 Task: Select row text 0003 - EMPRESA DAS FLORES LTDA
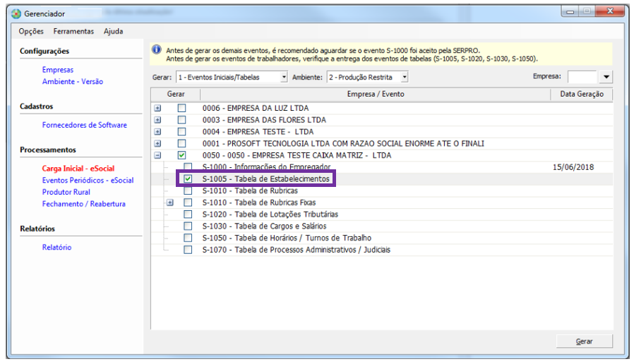(x=264, y=120)
